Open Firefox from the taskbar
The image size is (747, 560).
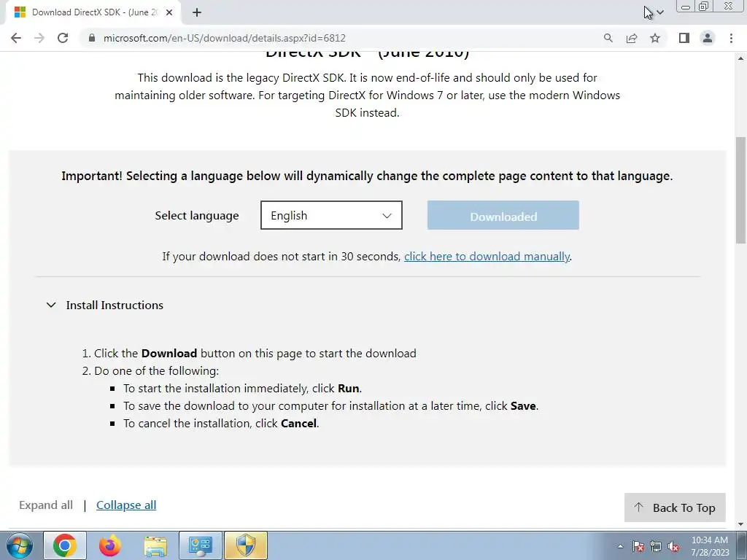click(109, 545)
